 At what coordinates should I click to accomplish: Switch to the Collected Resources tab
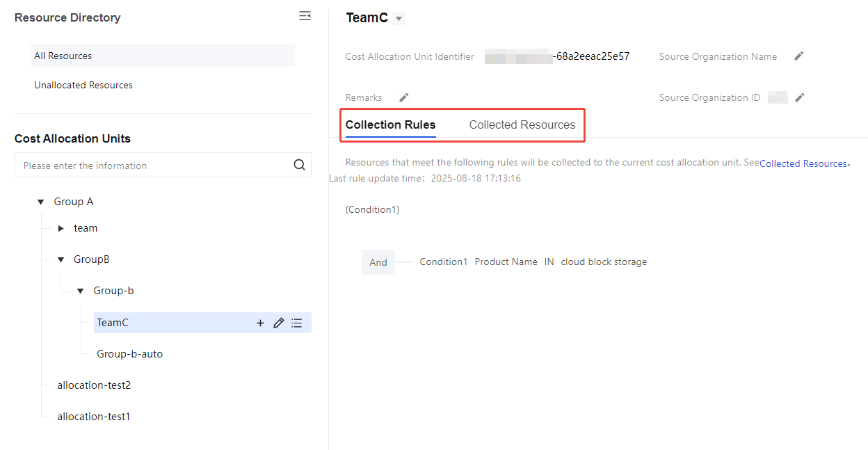[522, 125]
